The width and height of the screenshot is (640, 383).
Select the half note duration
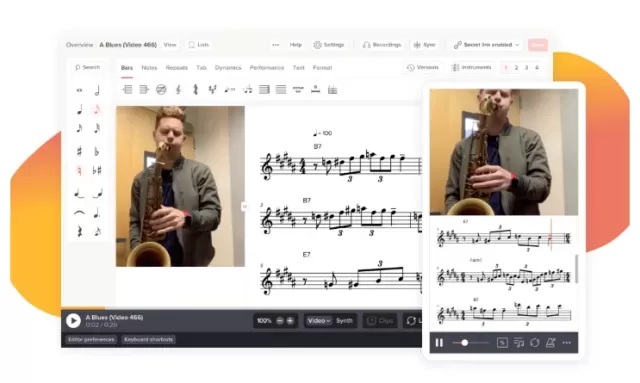click(x=97, y=90)
